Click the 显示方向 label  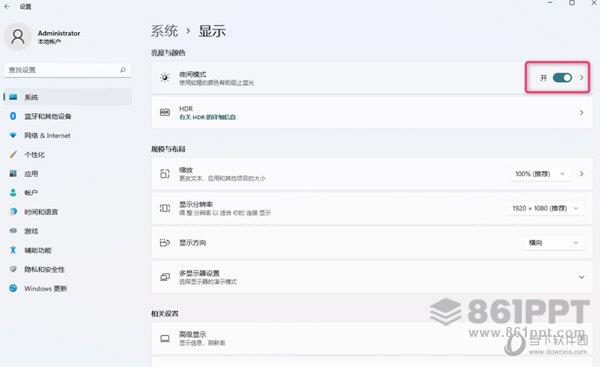click(x=192, y=243)
